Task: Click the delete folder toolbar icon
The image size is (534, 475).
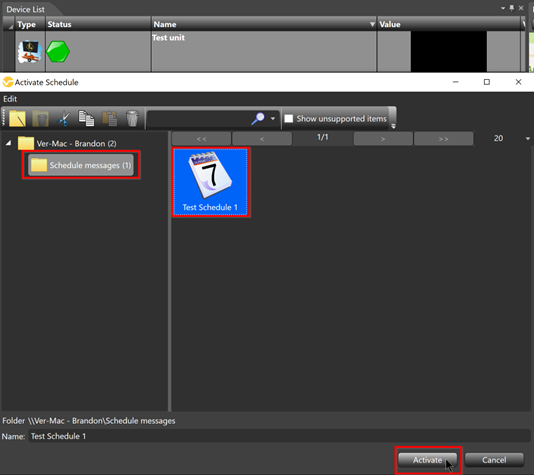Action: (40, 119)
